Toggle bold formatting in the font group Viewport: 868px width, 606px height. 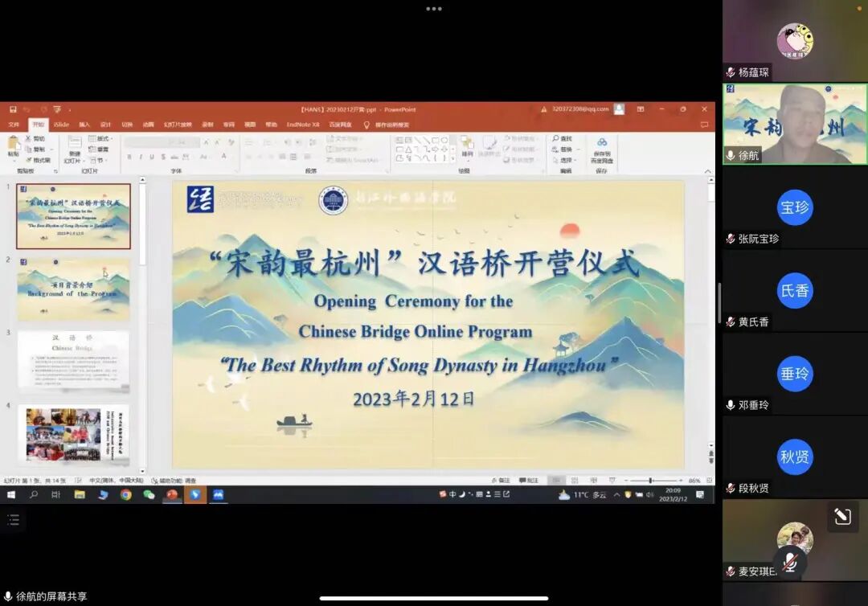tap(129, 158)
